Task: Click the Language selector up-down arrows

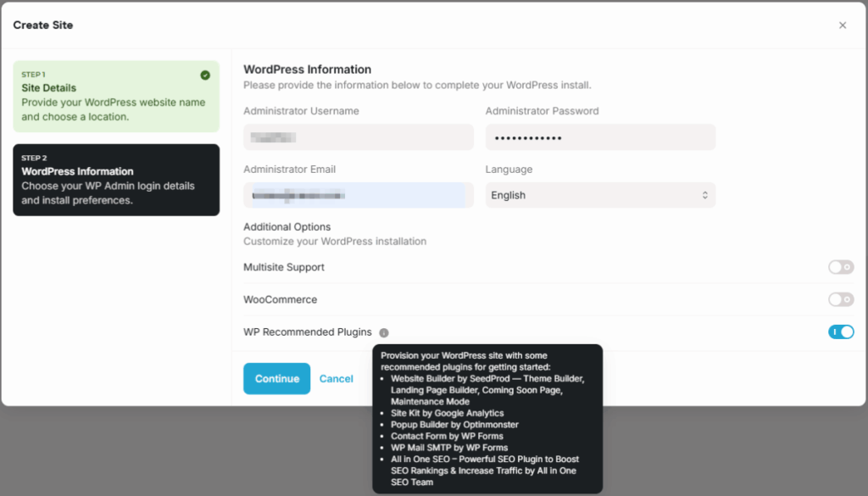Action: [x=704, y=195]
